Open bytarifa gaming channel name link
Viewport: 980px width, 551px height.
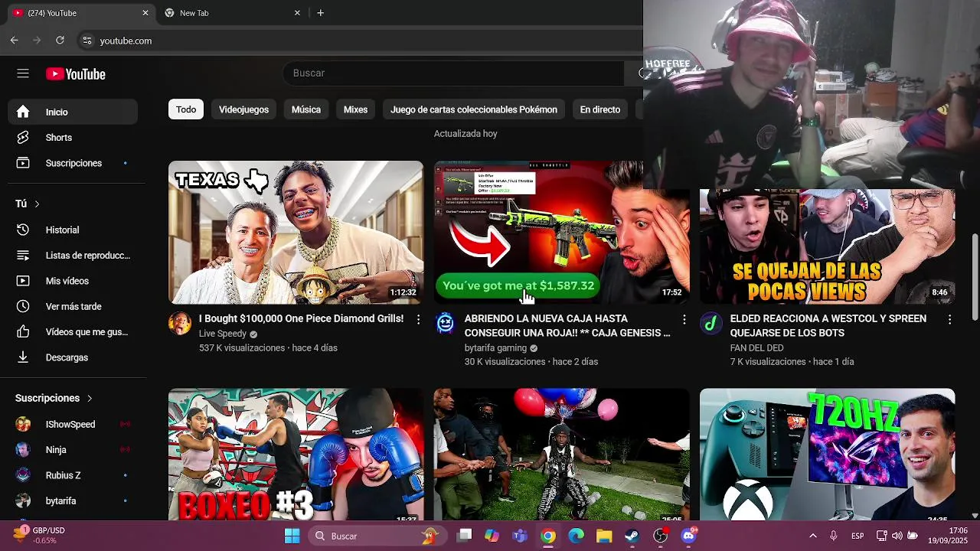[495, 348]
